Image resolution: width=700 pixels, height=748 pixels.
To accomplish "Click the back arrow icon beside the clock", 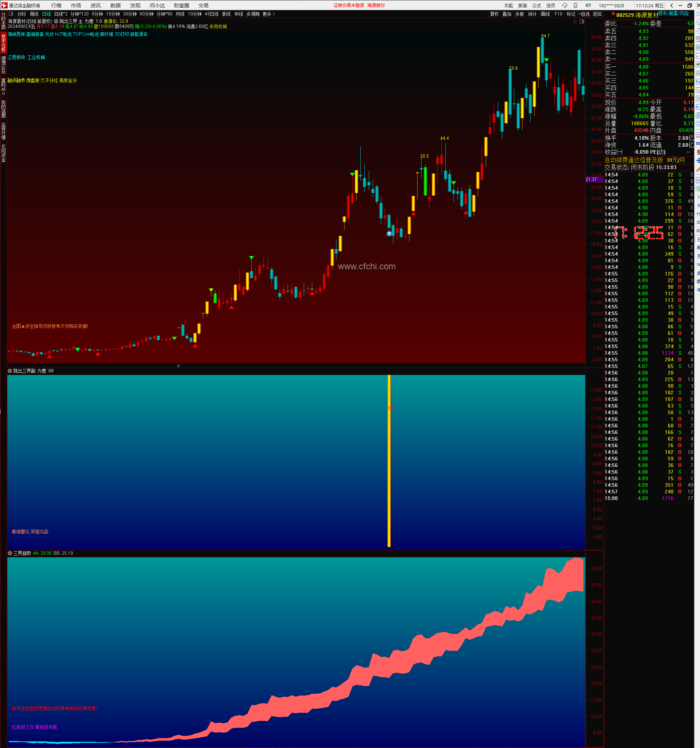I will [672, 5].
